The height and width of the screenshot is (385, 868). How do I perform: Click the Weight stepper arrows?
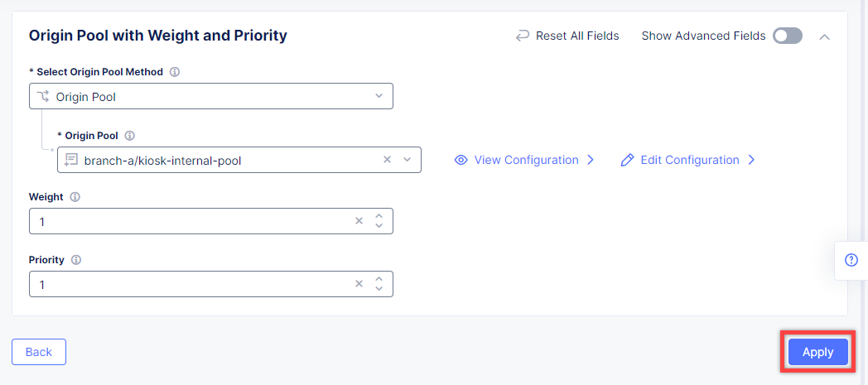click(379, 221)
